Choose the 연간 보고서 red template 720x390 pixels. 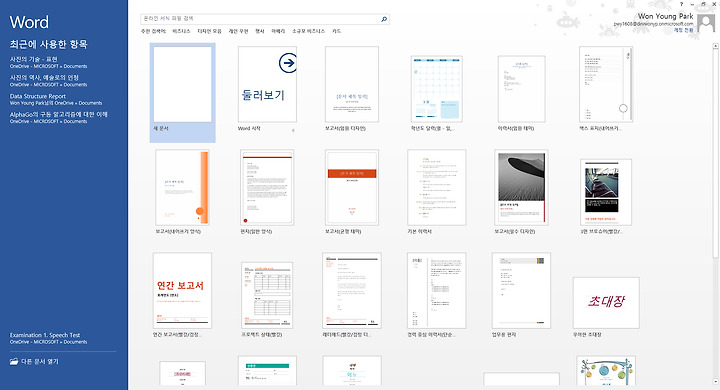182,290
